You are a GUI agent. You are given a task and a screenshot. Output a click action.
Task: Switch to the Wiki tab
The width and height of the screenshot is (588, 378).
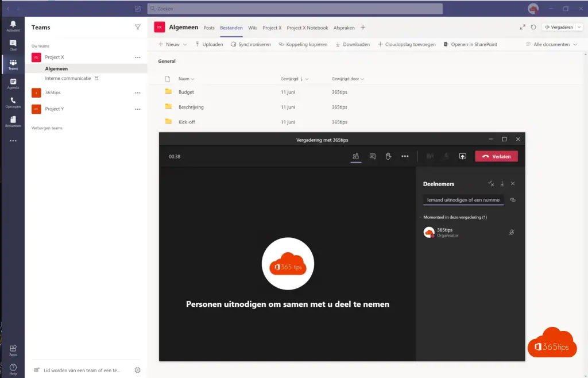pos(253,28)
